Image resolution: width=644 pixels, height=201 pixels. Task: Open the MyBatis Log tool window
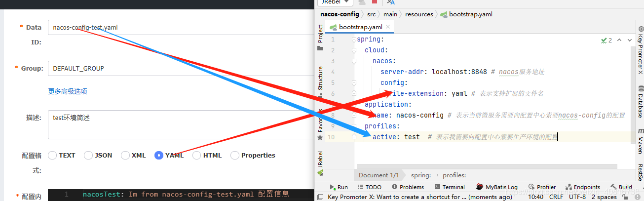pyautogui.click(x=497, y=187)
